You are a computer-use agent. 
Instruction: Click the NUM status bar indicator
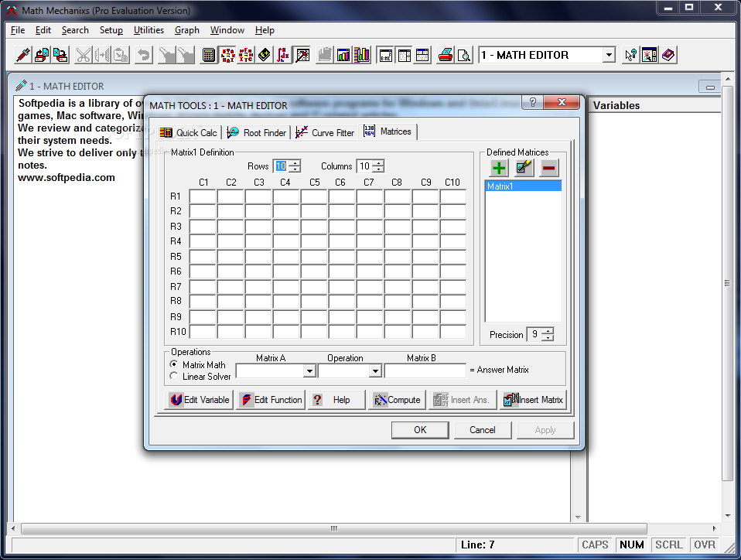click(631, 545)
